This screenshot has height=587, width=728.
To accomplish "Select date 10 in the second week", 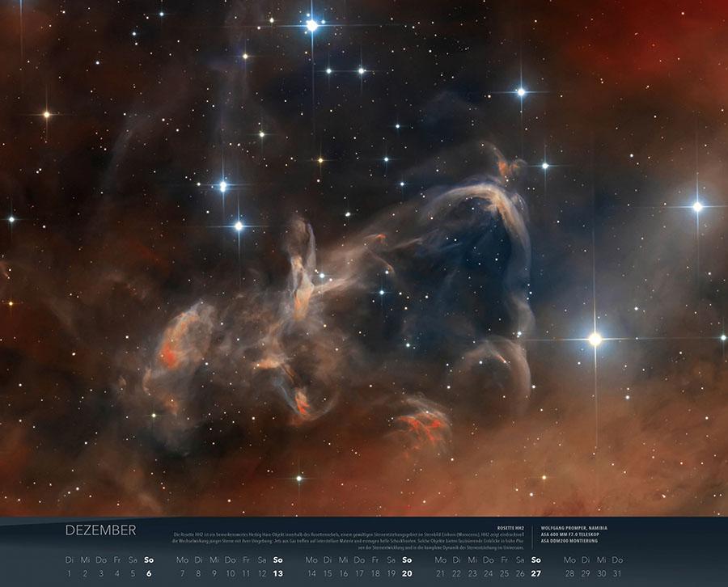I will click(231, 573).
